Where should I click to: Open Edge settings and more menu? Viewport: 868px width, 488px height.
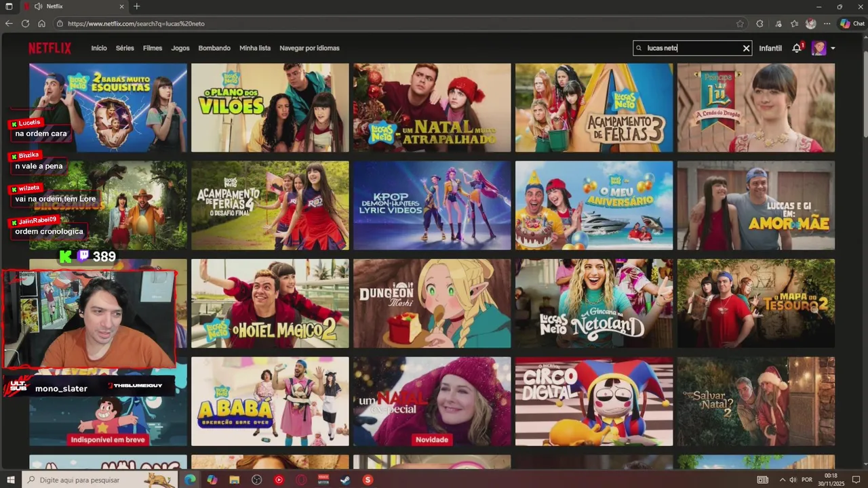click(x=827, y=23)
